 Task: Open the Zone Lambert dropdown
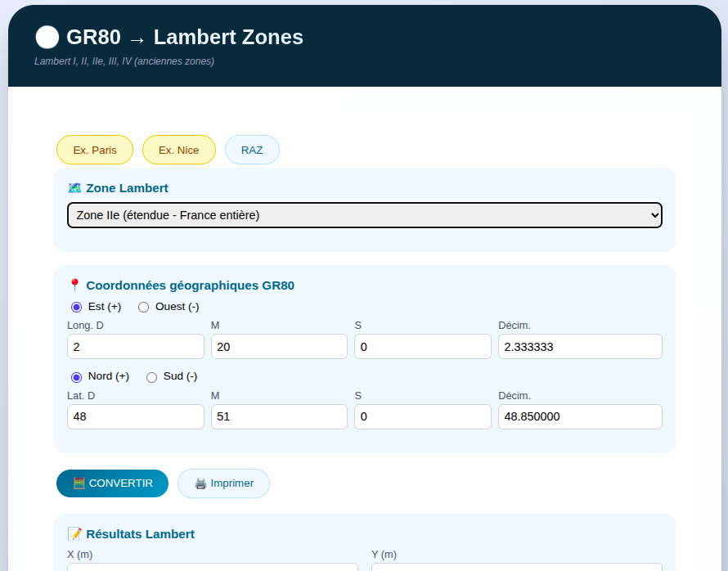pos(365,215)
